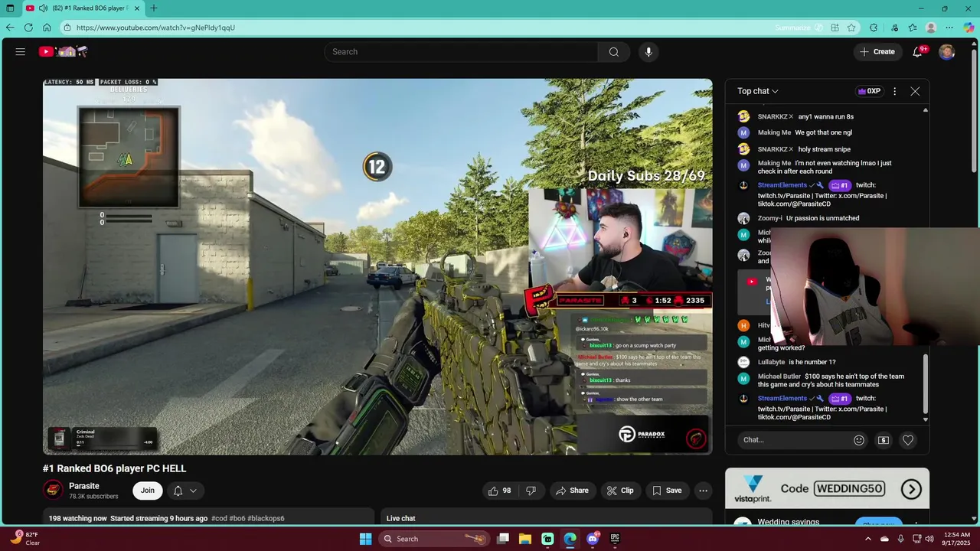
Task: Open File Explorer from taskbar
Action: pyautogui.click(x=525, y=539)
